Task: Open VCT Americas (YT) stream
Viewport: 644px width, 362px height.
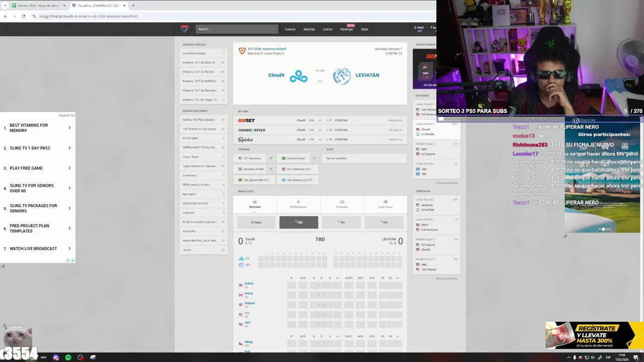Action: tap(299, 169)
